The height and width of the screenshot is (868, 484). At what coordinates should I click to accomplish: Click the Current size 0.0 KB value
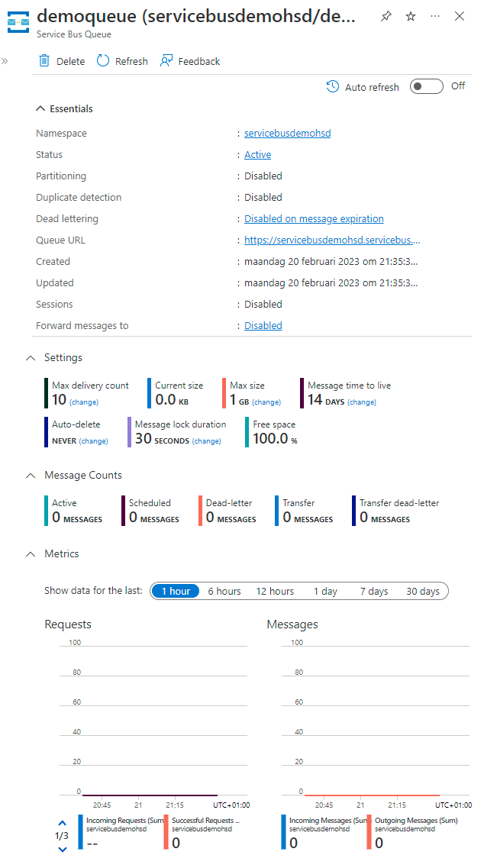coord(172,400)
